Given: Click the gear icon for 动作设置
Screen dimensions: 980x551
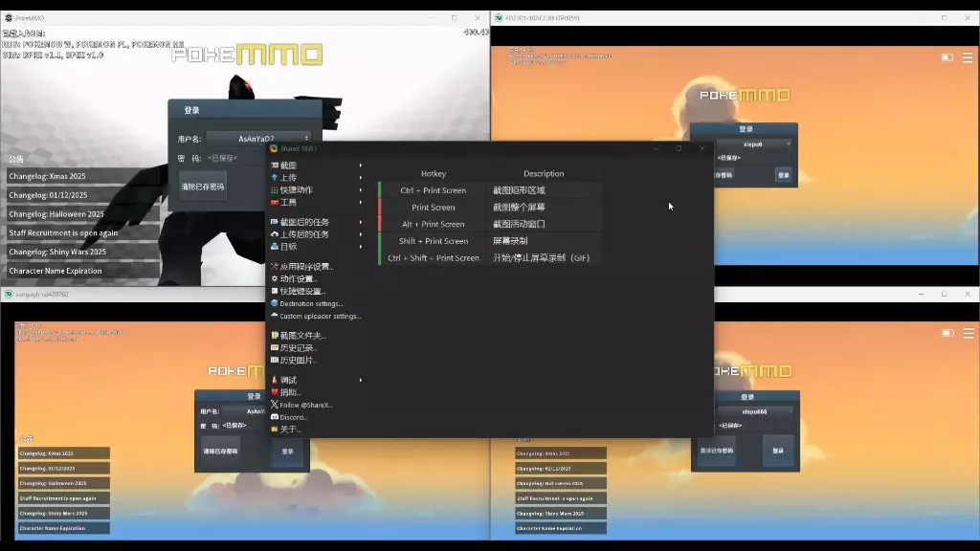Looking at the screenshot, I should [x=275, y=278].
